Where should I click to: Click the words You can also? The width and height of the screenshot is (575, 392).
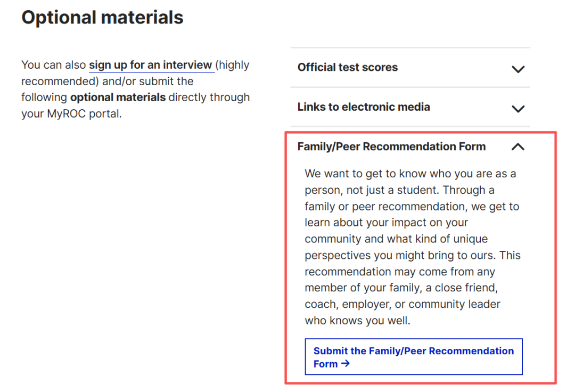pos(53,65)
